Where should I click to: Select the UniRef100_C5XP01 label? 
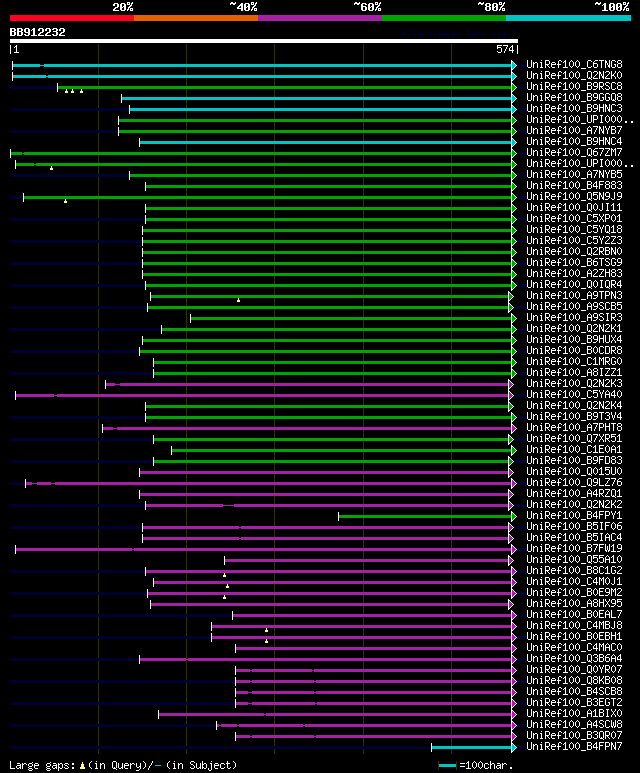point(574,218)
